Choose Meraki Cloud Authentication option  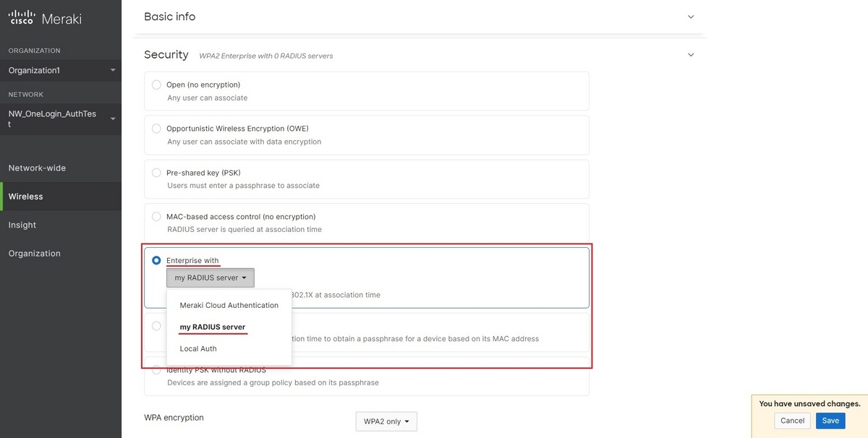pyautogui.click(x=229, y=305)
